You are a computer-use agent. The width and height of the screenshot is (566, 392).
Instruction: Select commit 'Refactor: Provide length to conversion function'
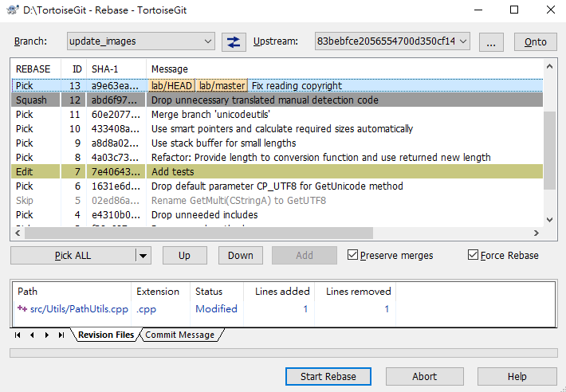(x=277, y=157)
